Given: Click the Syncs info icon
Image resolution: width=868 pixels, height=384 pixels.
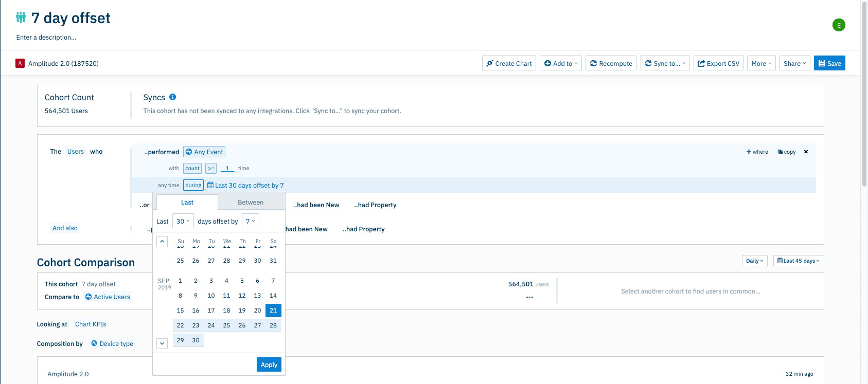Looking at the screenshot, I should pyautogui.click(x=173, y=97).
